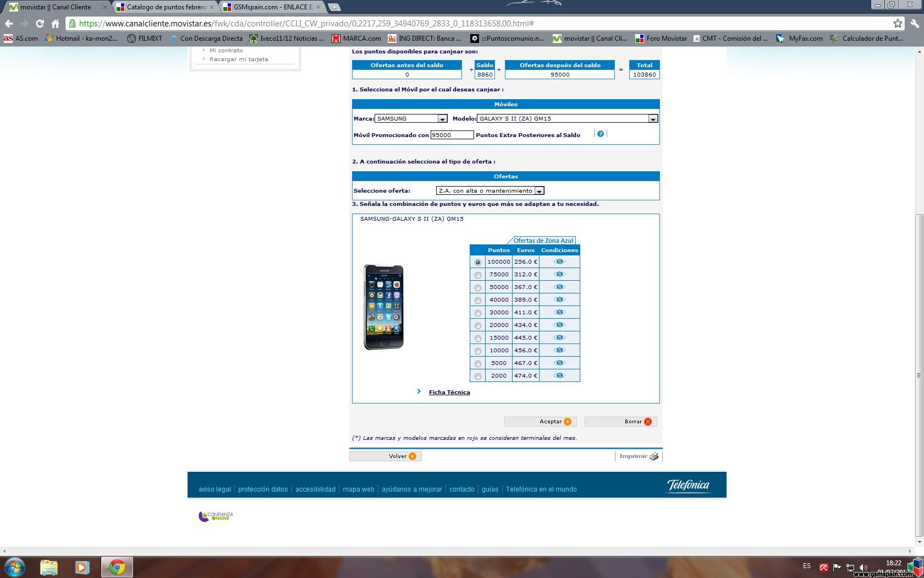
Task: Click the Confianza Online logo
Action: pos(216,516)
